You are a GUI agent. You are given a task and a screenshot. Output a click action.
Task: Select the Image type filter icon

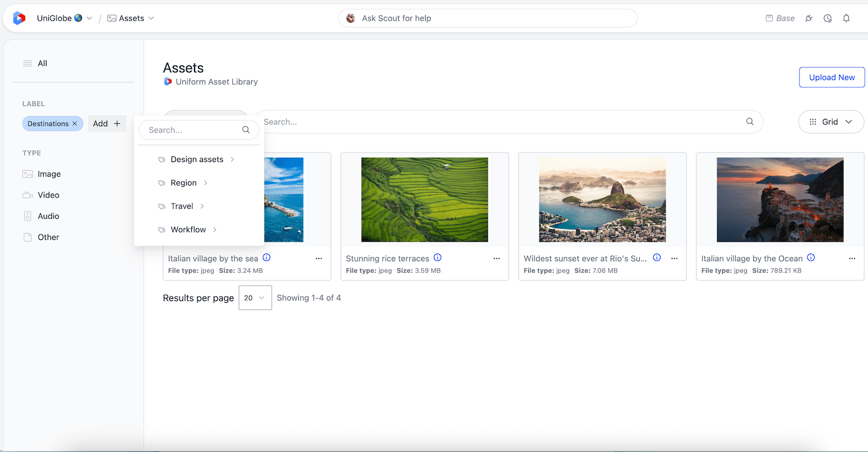point(28,174)
